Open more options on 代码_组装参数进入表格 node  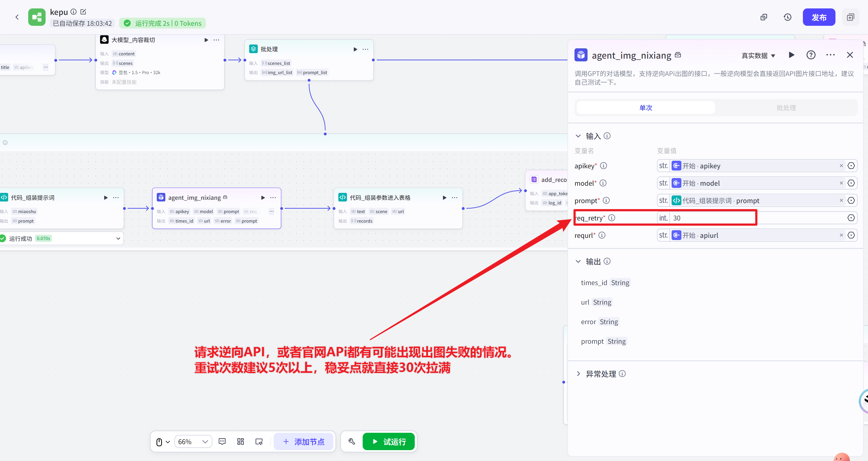point(455,198)
